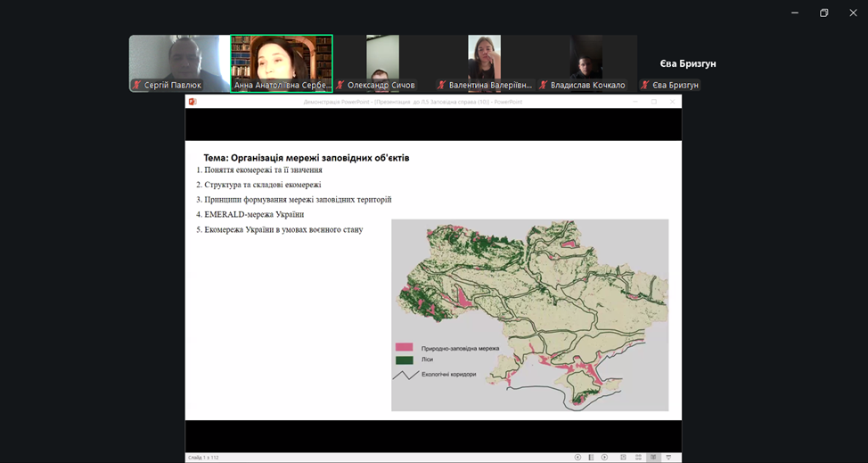Click the PowerPoint logo in shared window

click(x=192, y=102)
